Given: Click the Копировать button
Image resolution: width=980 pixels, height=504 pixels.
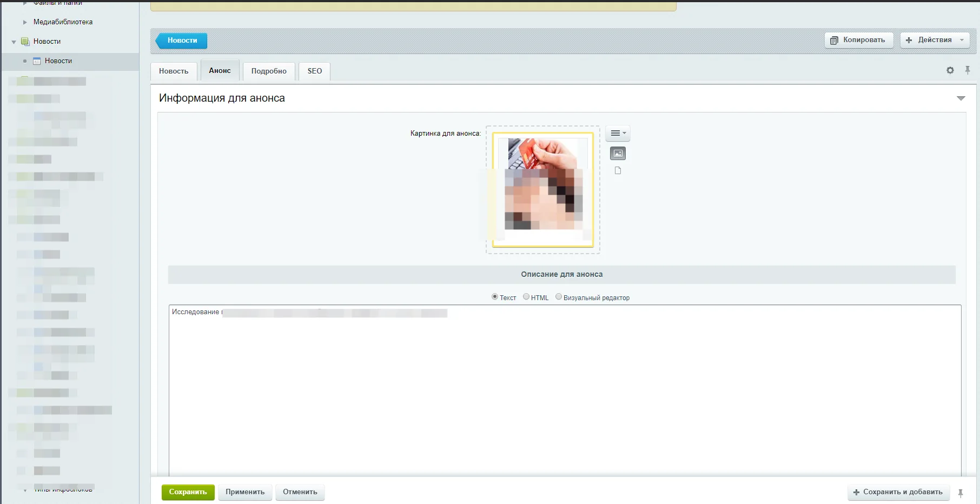Looking at the screenshot, I should (859, 40).
